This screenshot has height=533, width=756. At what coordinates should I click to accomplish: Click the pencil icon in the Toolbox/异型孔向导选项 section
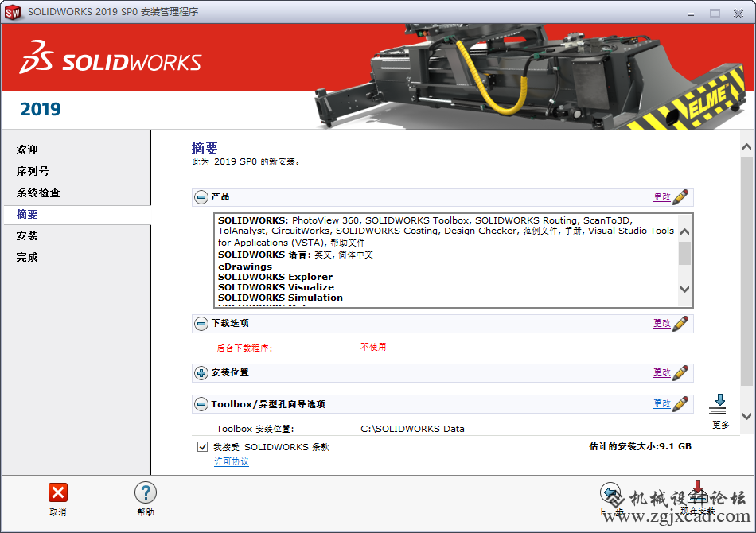point(680,404)
